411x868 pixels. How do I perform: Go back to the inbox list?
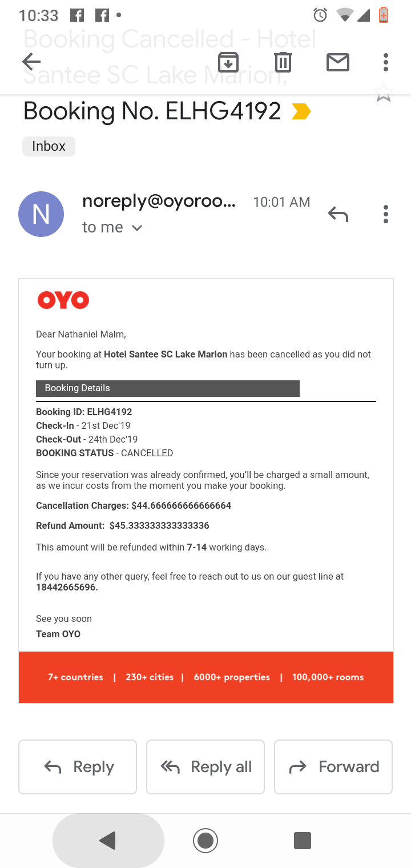click(31, 62)
